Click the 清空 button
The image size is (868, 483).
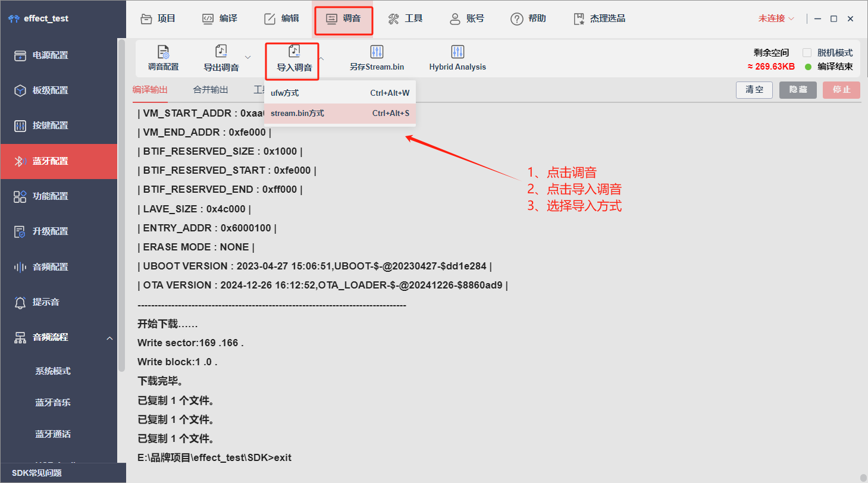click(x=754, y=90)
